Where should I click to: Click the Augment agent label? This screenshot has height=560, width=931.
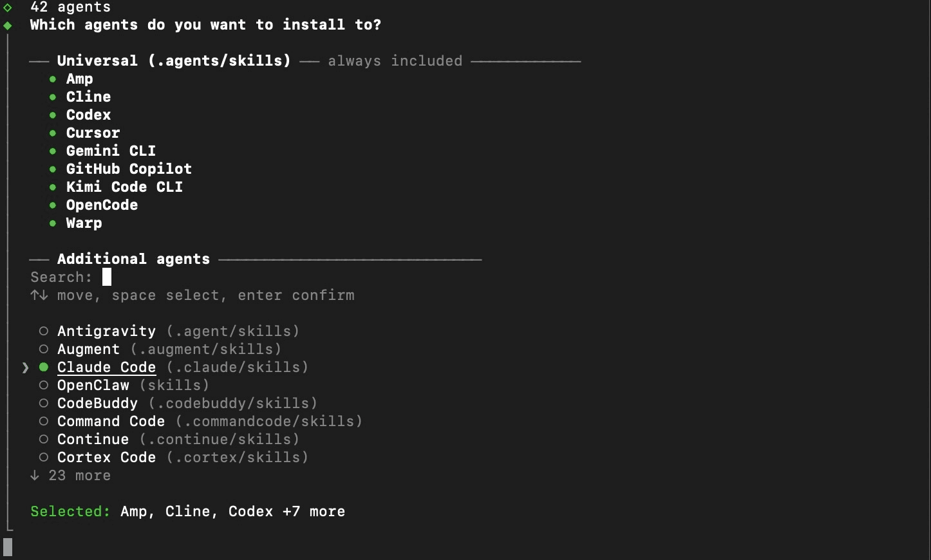[88, 350]
